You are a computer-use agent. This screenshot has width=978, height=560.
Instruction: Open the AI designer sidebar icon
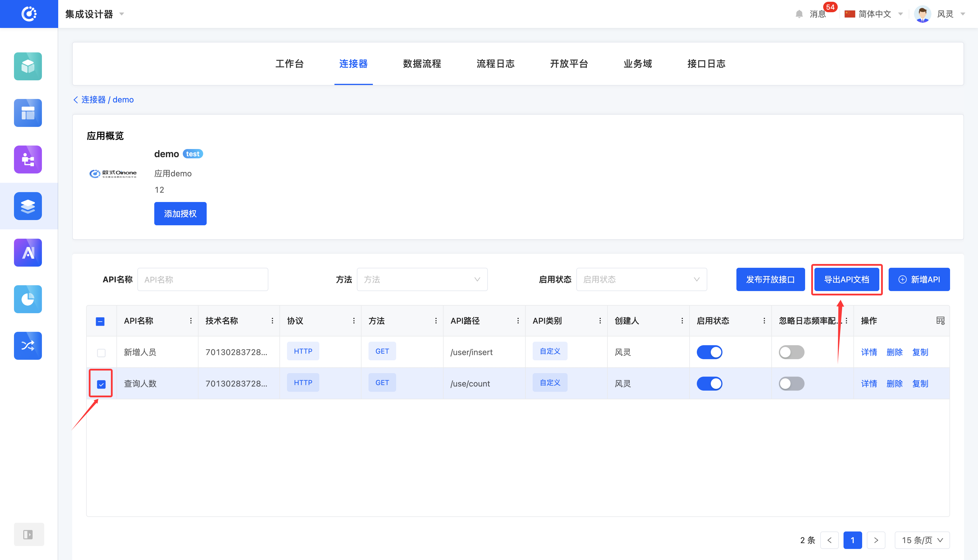[x=28, y=252]
